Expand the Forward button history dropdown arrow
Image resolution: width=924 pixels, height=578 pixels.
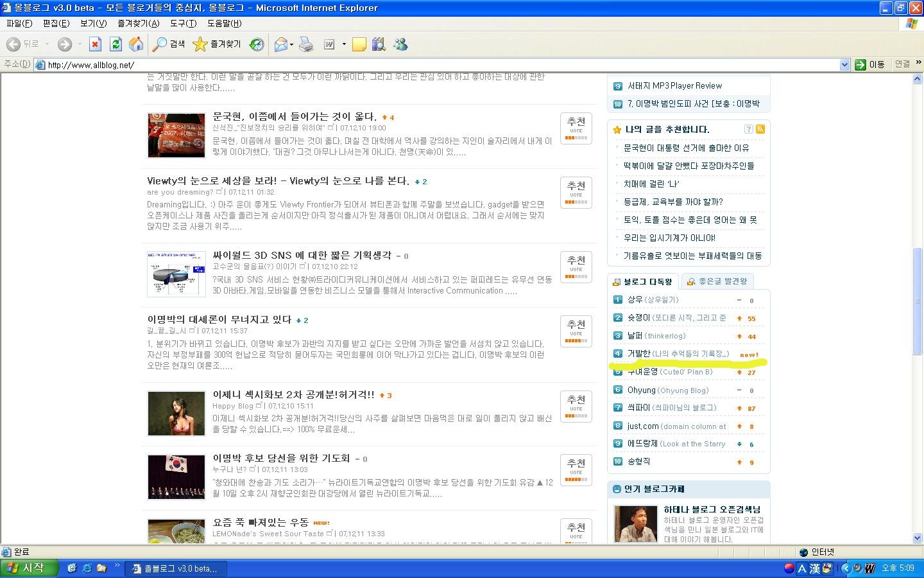79,44
